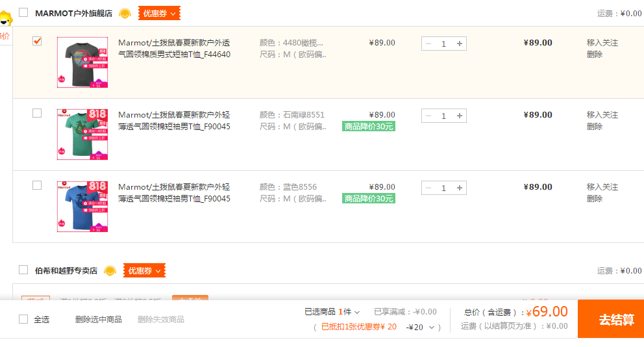Click 已享满减 -¥0.00 text
The width and height of the screenshot is (644, 347).
(405, 312)
